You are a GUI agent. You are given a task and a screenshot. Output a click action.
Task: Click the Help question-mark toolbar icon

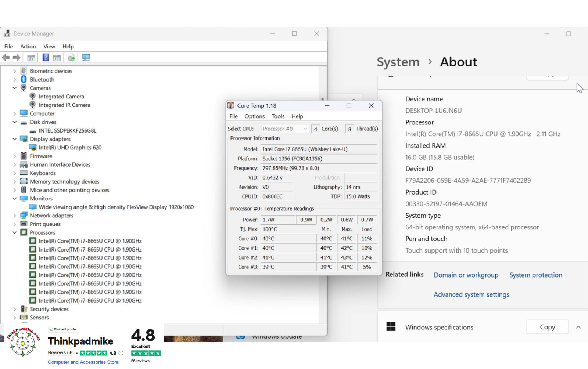pos(46,58)
